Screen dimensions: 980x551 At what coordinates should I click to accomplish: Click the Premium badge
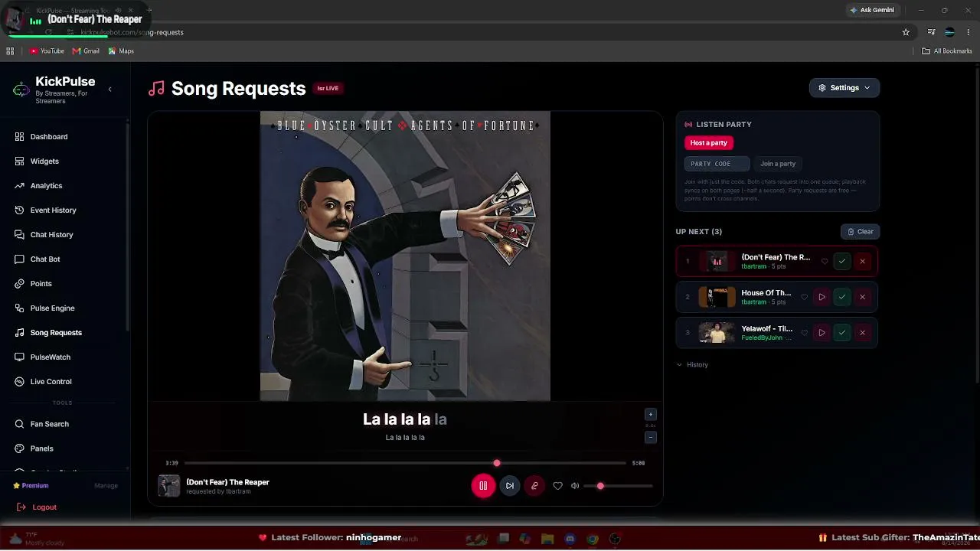(x=31, y=486)
